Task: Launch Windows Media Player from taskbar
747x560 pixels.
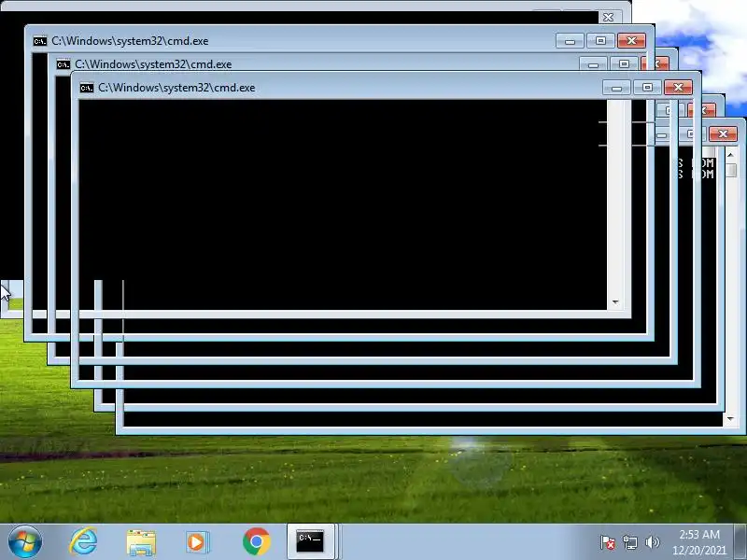Action: [197, 542]
